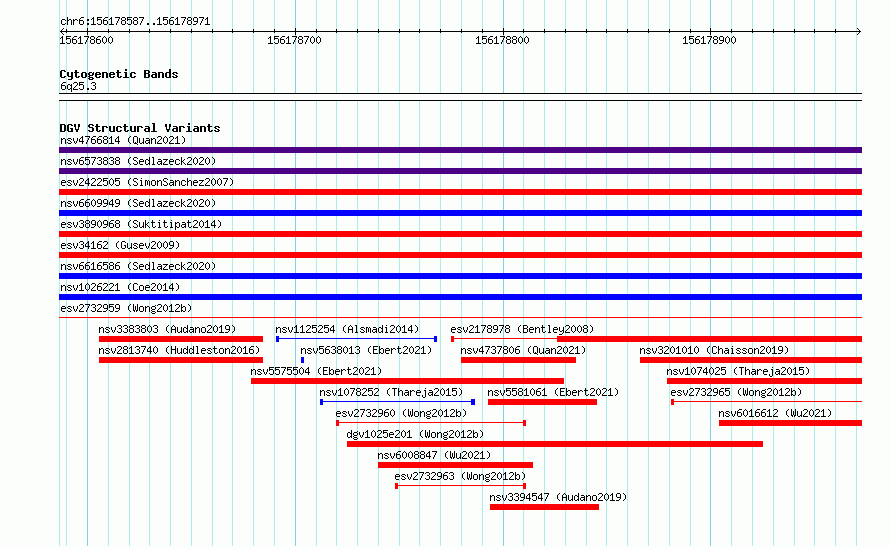Viewport: 890px width, 546px height.
Task: Click the nsv5575504 red variant bar
Action: (x=407, y=381)
